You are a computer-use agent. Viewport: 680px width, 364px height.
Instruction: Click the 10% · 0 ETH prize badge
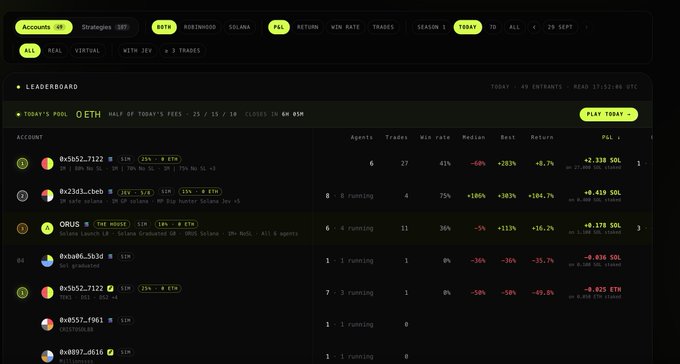[176, 224]
